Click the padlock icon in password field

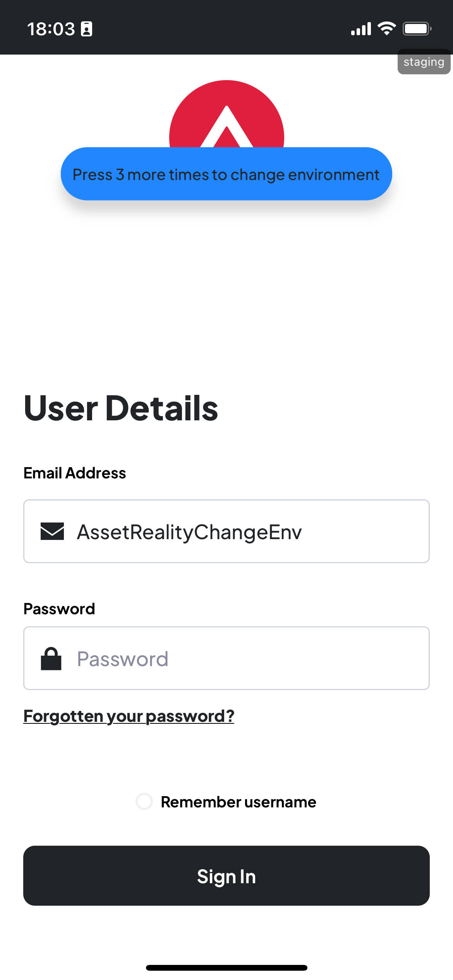coord(51,658)
